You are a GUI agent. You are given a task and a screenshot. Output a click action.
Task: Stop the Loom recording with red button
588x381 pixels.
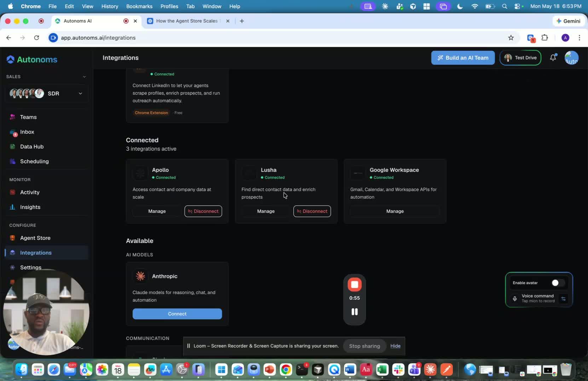(x=354, y=285)
